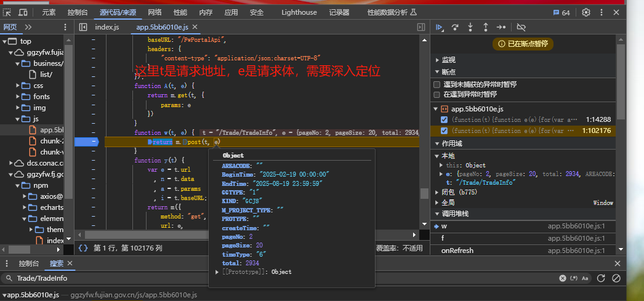Switch to the 网络 Network tab
The width and height of the screenshot is (644, 301).
coord(155,12)
